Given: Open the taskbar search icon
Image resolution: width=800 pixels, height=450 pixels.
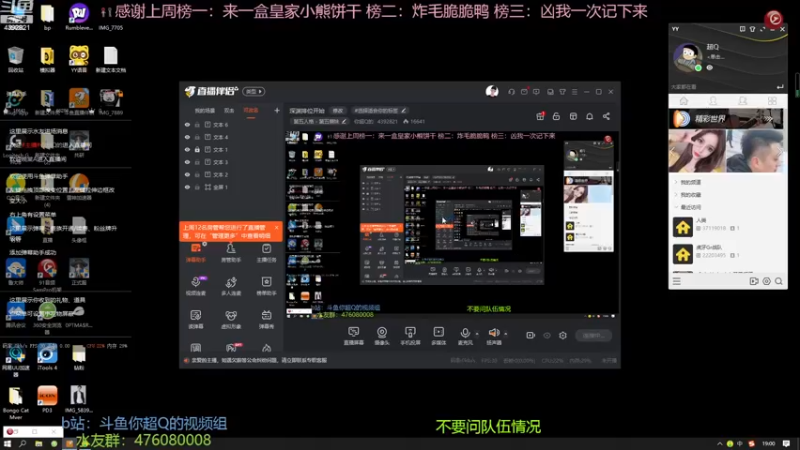Looking at the screenshot, I should pos(22,444).
